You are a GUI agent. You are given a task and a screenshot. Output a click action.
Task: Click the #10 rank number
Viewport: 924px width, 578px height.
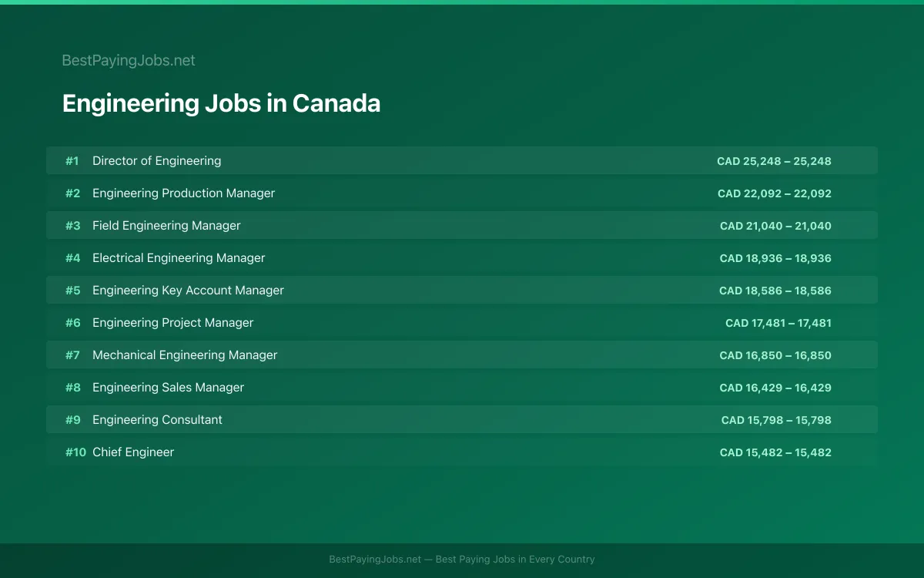75,452
